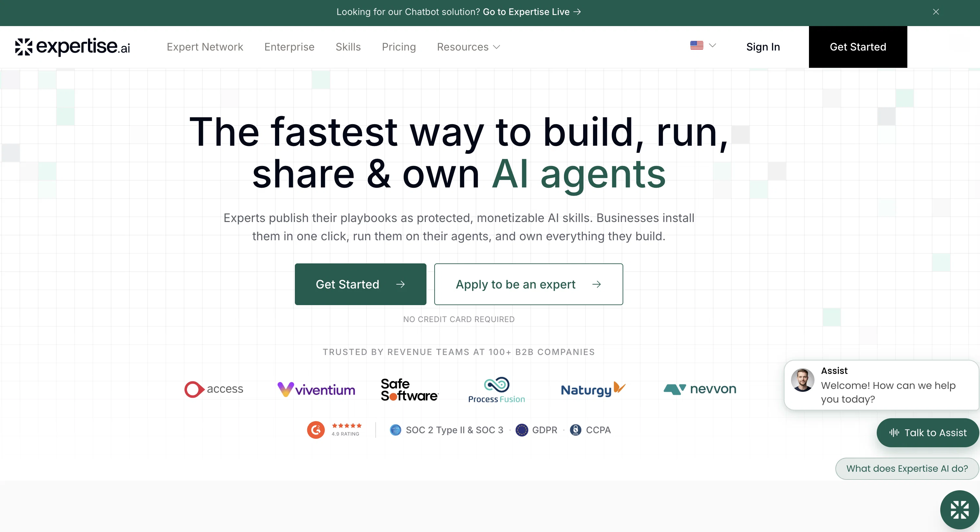Expand the Resources dropdown menu
980x532 pixels.
pos(468,47)
